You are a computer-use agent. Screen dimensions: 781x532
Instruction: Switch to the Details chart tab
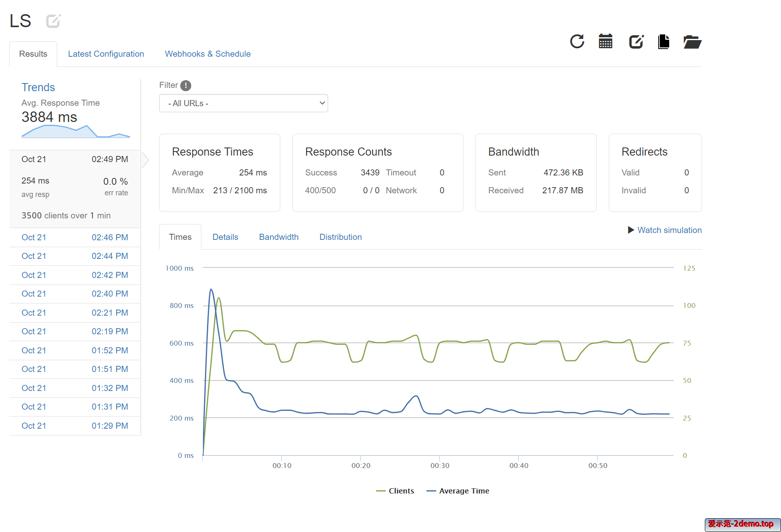point(225,237)
